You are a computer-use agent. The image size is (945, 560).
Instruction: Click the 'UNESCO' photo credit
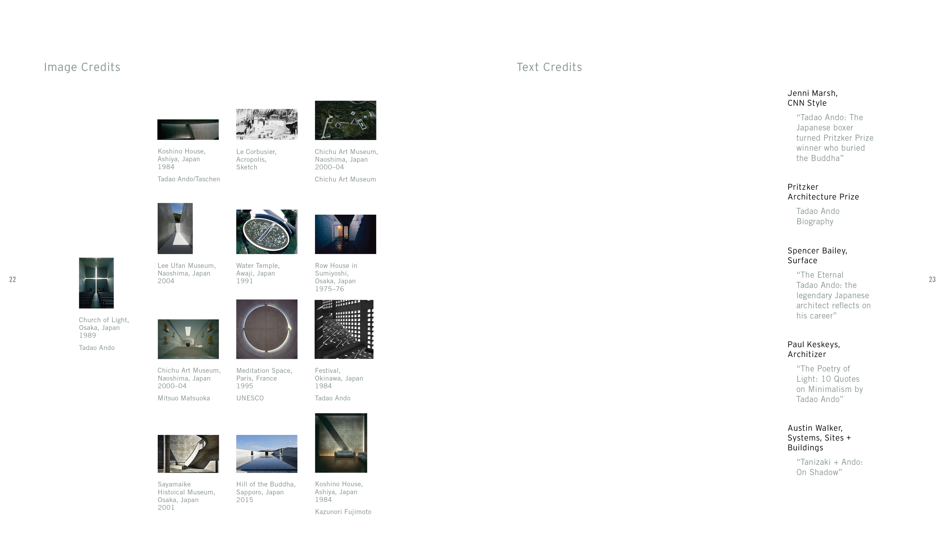point(250,398)
